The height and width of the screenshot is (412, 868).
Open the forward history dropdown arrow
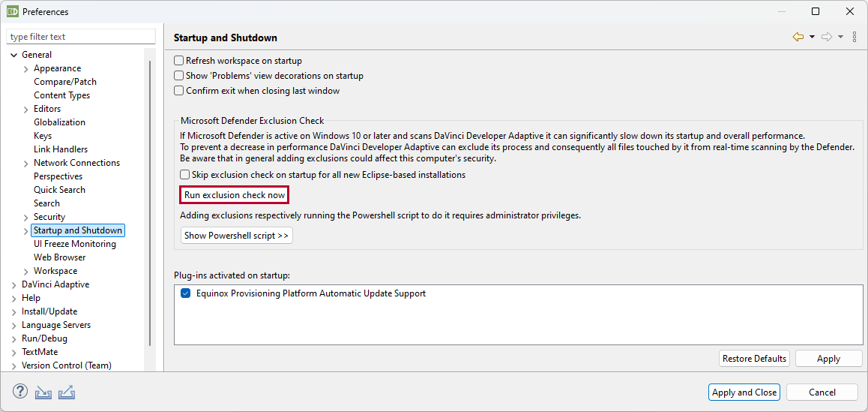click(x=840, y=38)
